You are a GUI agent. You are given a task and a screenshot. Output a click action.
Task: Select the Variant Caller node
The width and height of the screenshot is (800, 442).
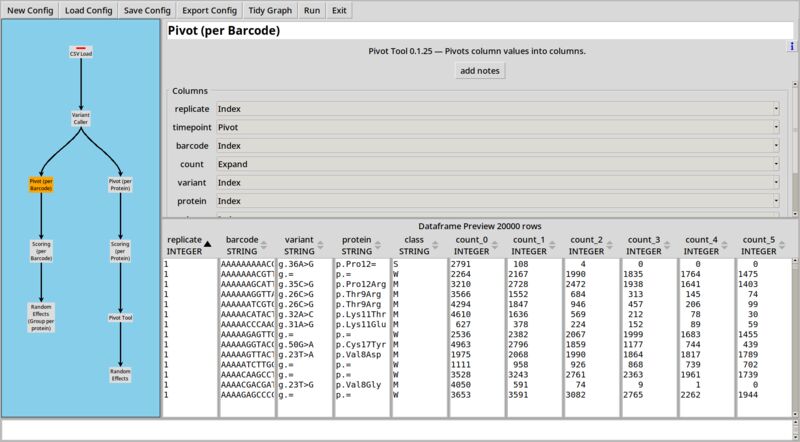click(81, 118)
